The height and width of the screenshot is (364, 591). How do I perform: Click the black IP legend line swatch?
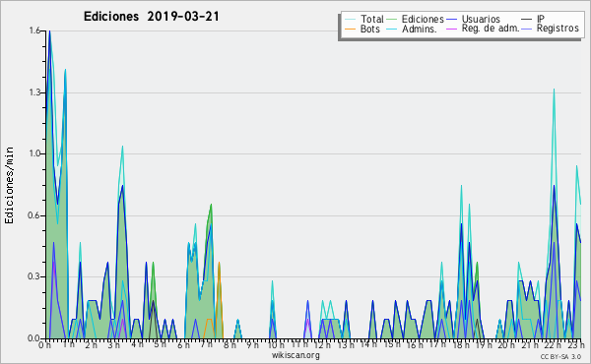[527, 20]
